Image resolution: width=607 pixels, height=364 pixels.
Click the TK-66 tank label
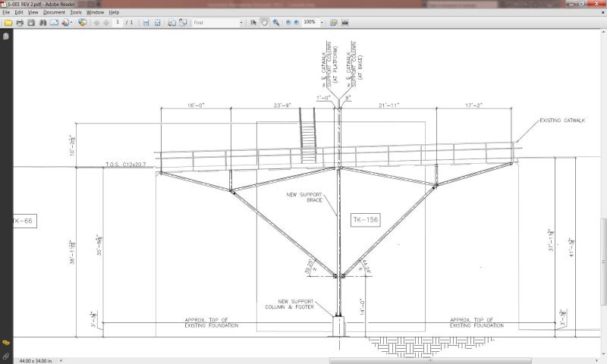(x=24, y=221)
